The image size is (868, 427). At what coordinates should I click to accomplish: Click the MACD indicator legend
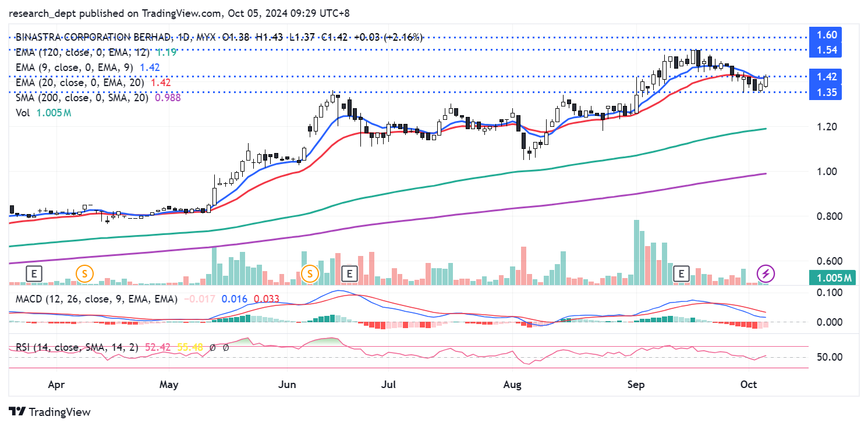pyautogui.click(x=93, y=299)
